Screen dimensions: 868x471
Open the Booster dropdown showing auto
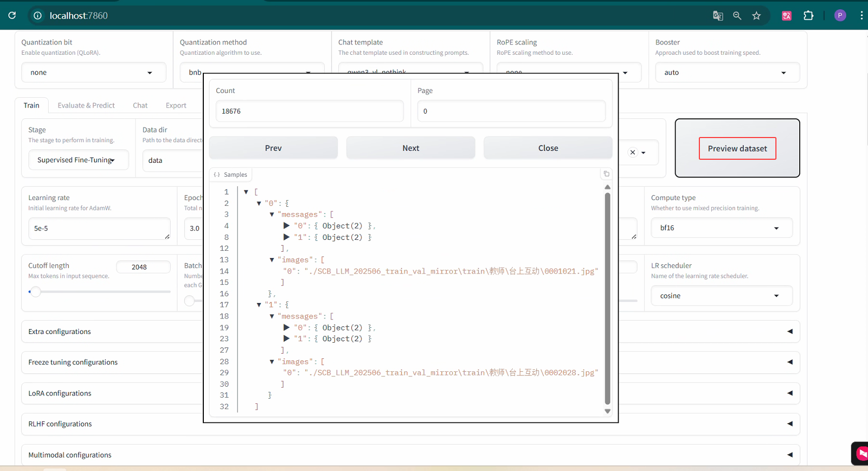point(727,72)
